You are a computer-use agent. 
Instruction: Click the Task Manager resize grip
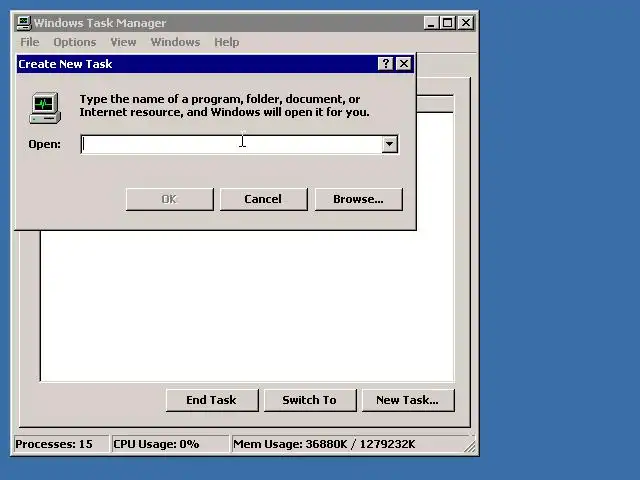(x=470, y=447)
